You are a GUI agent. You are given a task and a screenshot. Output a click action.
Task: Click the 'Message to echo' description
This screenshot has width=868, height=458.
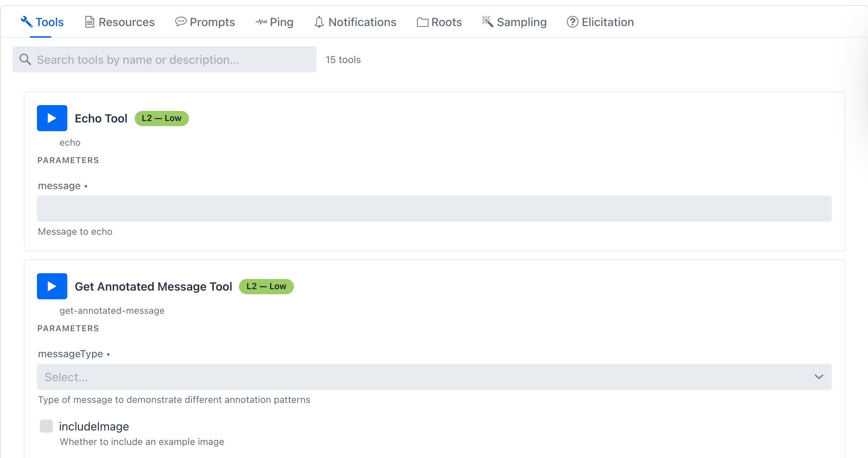click(75, 232)
